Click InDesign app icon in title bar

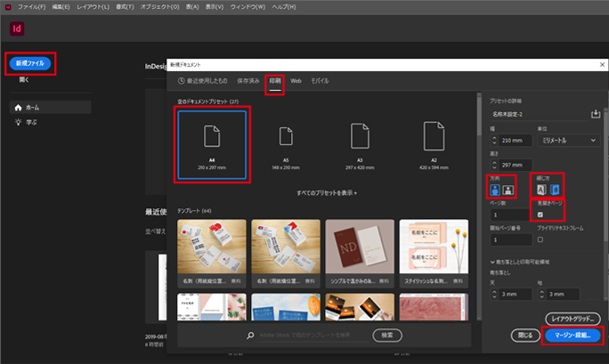(x=8, y=7)
